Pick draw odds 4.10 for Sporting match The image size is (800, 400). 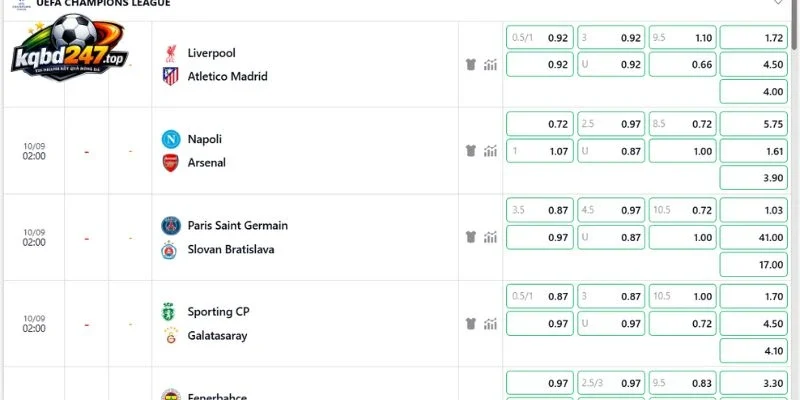754,351
